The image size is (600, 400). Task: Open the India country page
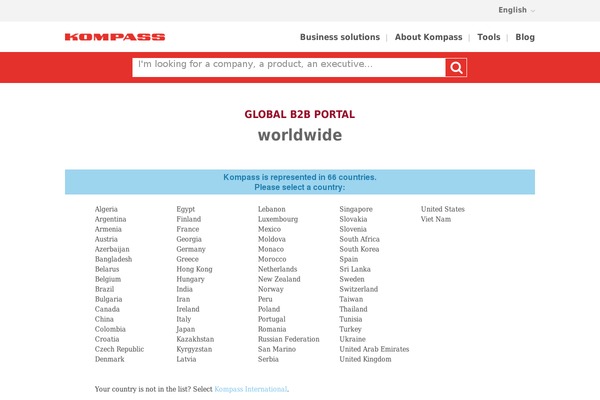point(184,289)
